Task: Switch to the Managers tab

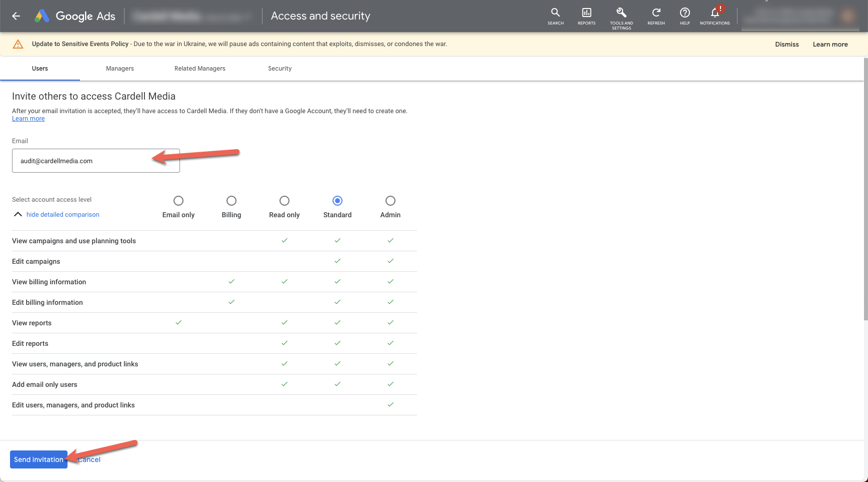Action: pos(120,69)
